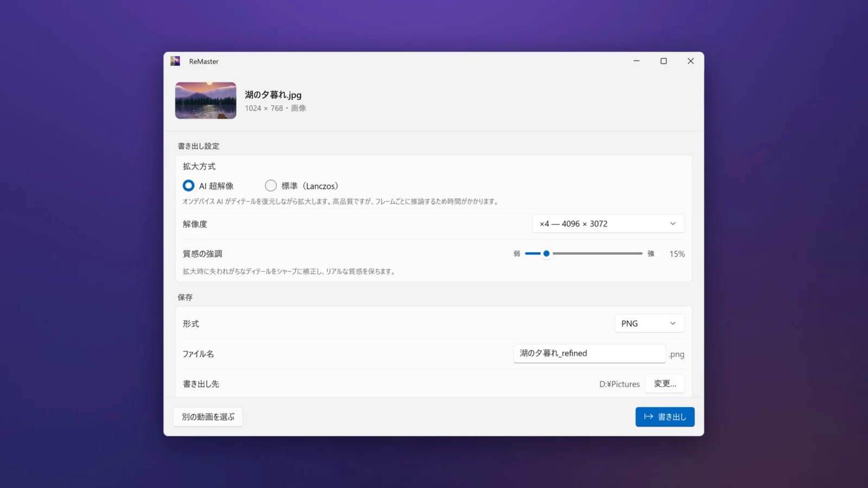Click the 15% slider value label
Screen dimensions: 868x488
(677, 254)
